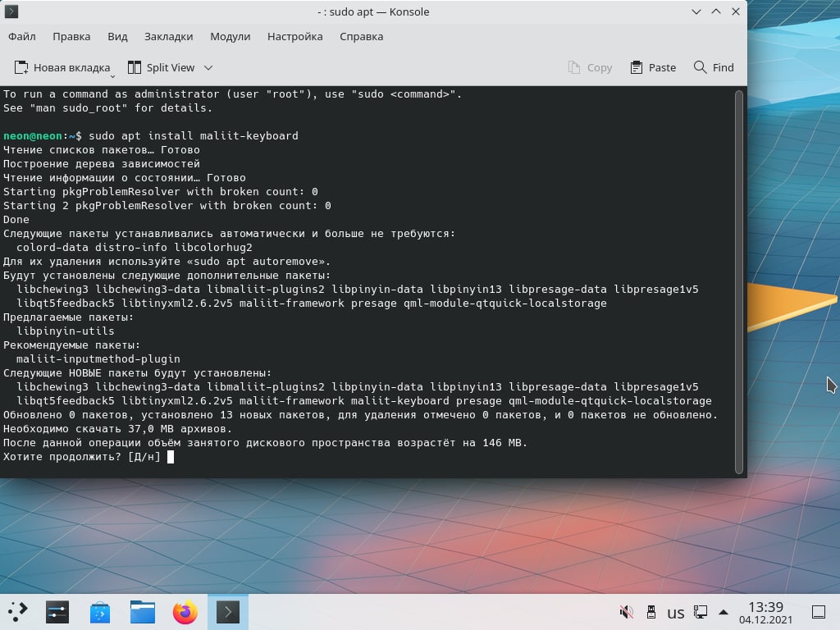Click the Konsole task in taskbar
840x630 pixels.
click(228, 612)
